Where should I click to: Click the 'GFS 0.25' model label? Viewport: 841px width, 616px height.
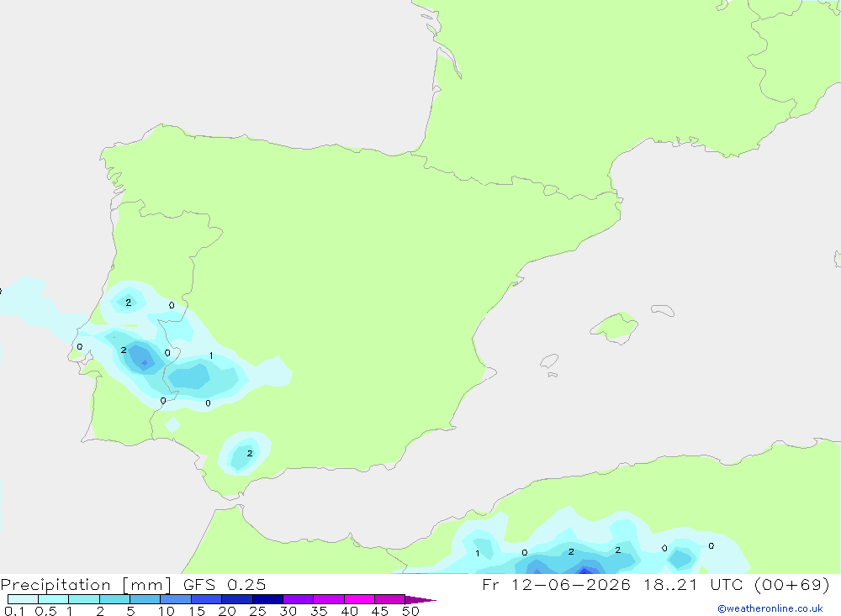pos(225,584)
